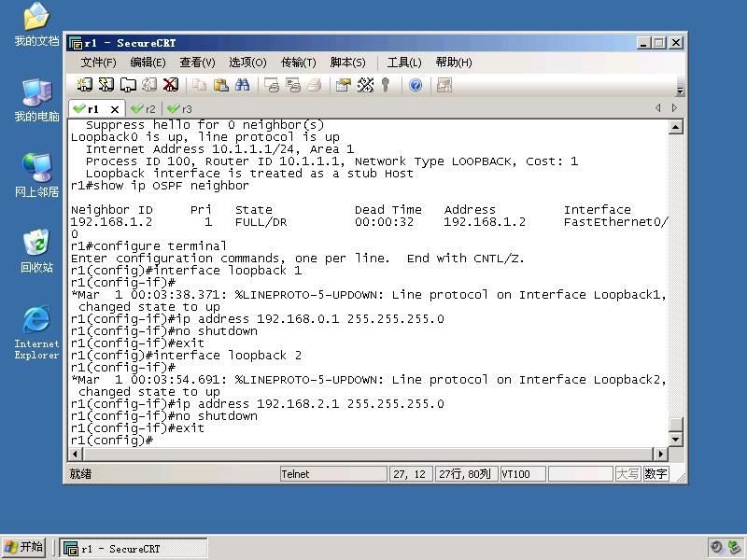Click 'ip address 192.168.0.1 255.255.255.0' line
747x560 pixels.
(x=258, y=319)
